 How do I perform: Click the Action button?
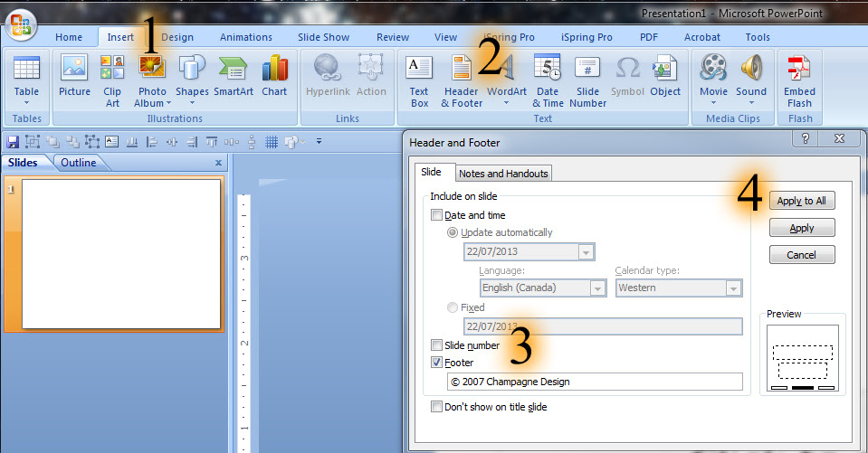tap(371, 76)
